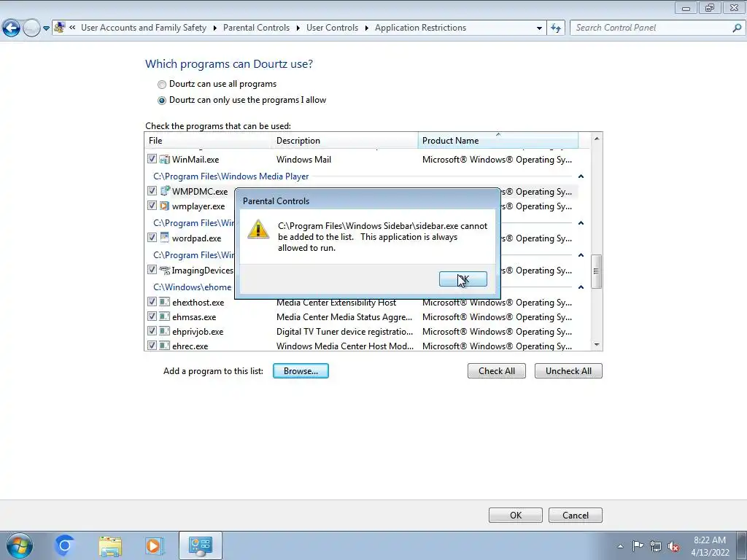747x560 pixels.
Task: Click the program list scroll down arrow
Action: 597,345
